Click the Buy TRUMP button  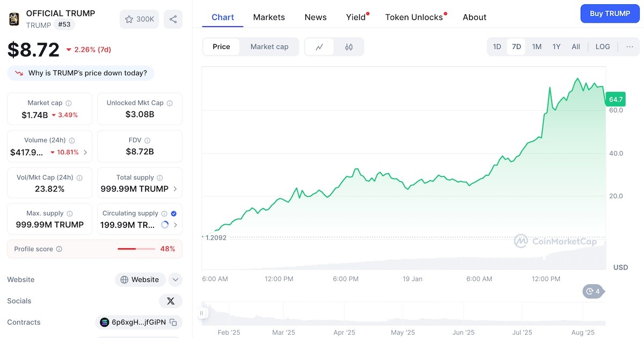coord(610,13)
